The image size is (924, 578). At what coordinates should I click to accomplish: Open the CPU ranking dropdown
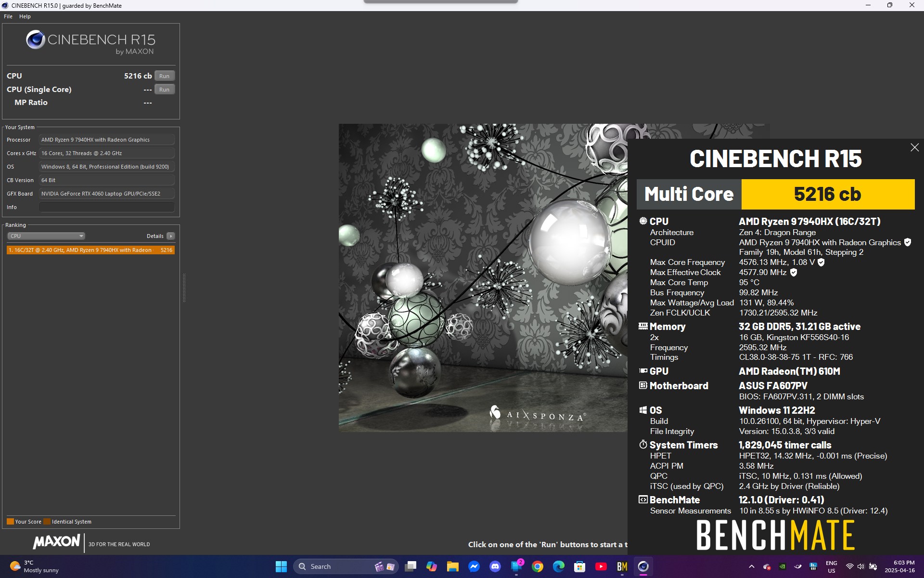tap(46, 236)
